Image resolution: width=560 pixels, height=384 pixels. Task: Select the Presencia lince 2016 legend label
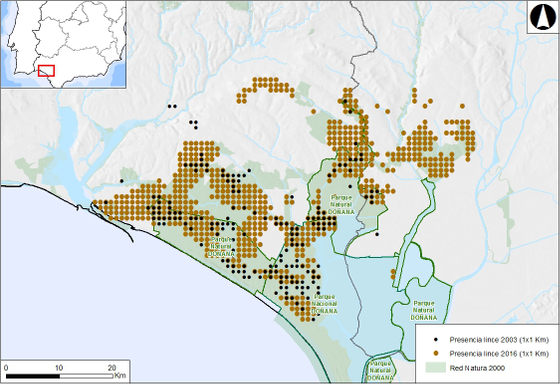click(x=499, y=354)
